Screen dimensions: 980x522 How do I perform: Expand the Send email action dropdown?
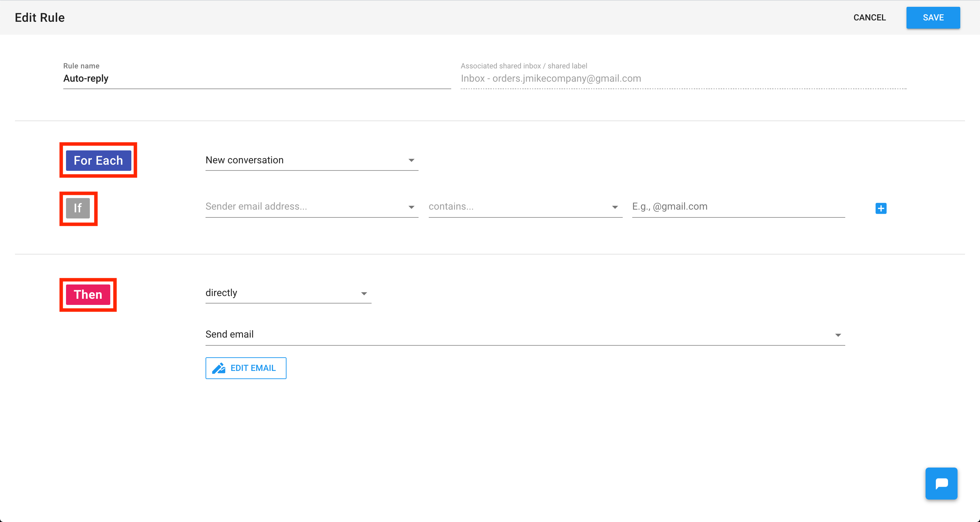[525, 335]
